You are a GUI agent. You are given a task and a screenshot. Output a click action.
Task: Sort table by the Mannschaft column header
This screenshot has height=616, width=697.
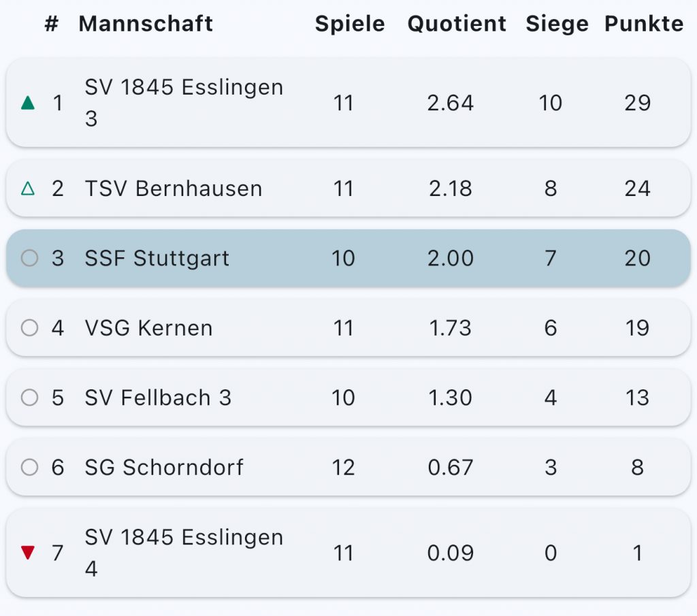coord(146,24)
